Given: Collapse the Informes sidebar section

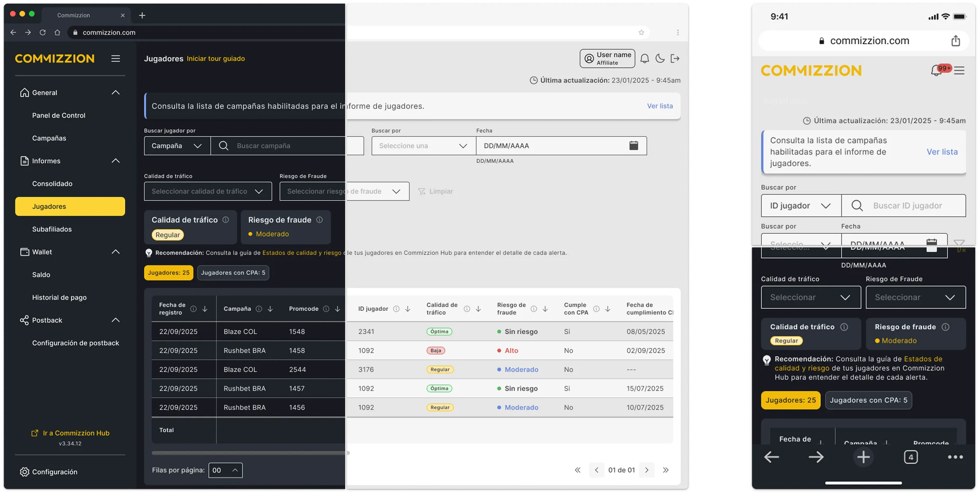Looking at the screenshot, I should (x=115, y=161).
